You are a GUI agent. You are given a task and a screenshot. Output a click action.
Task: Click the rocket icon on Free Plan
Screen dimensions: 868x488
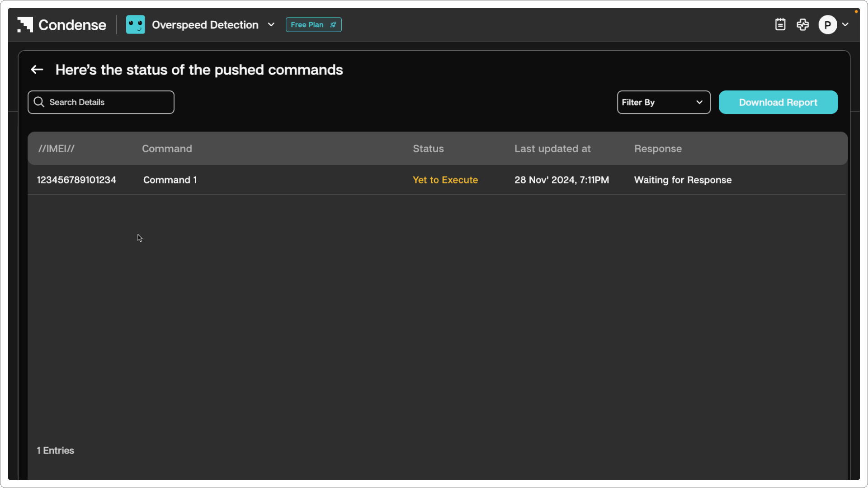pyautogui.click(x=333, y=25)
